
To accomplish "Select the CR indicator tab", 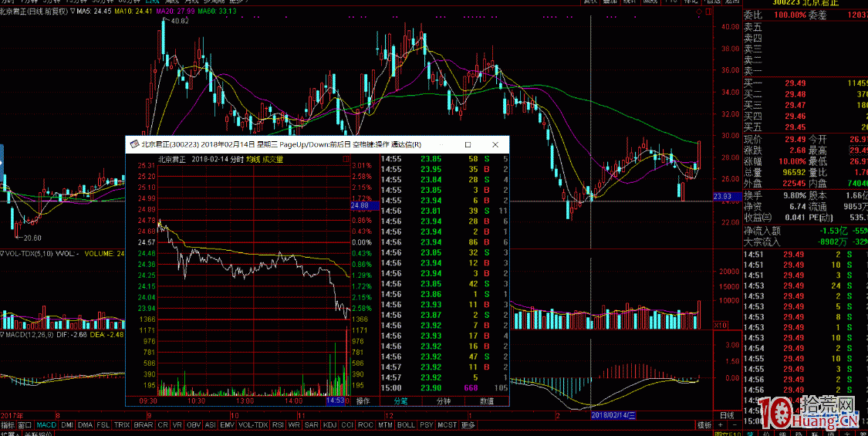I will (163, 425).
